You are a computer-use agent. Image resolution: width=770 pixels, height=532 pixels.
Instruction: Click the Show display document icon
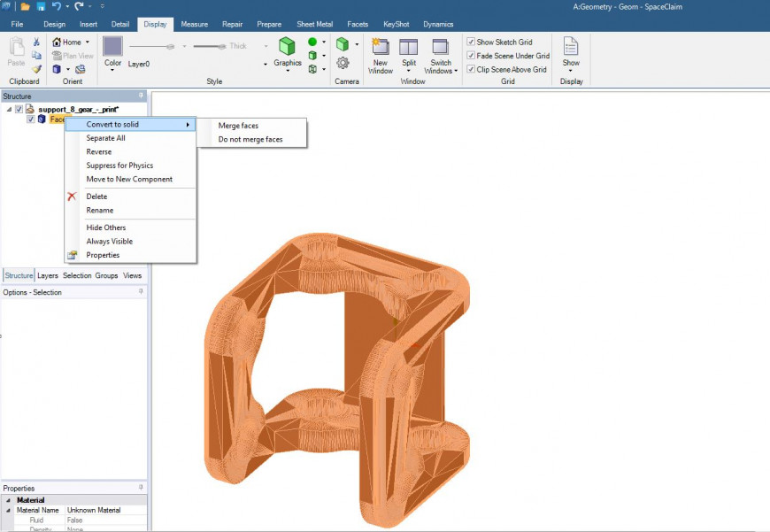click(571, 47)
